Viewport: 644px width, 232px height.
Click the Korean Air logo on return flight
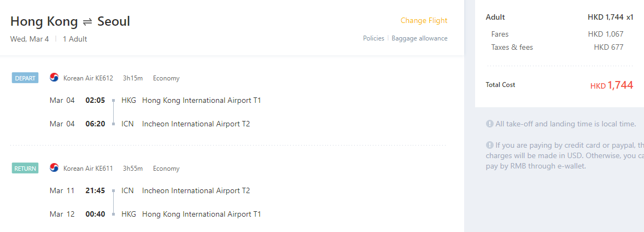(54, 168)
